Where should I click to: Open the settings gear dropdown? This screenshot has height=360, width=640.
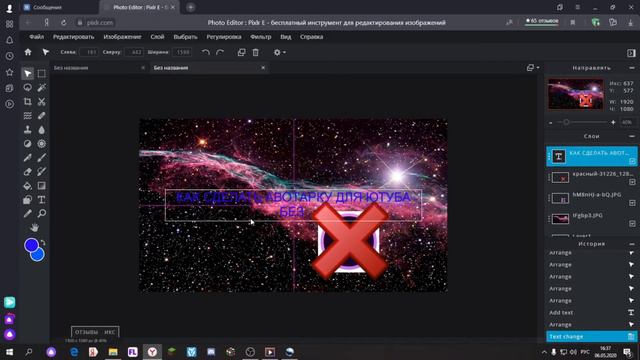pyautogui.click(x=280, y=52)
